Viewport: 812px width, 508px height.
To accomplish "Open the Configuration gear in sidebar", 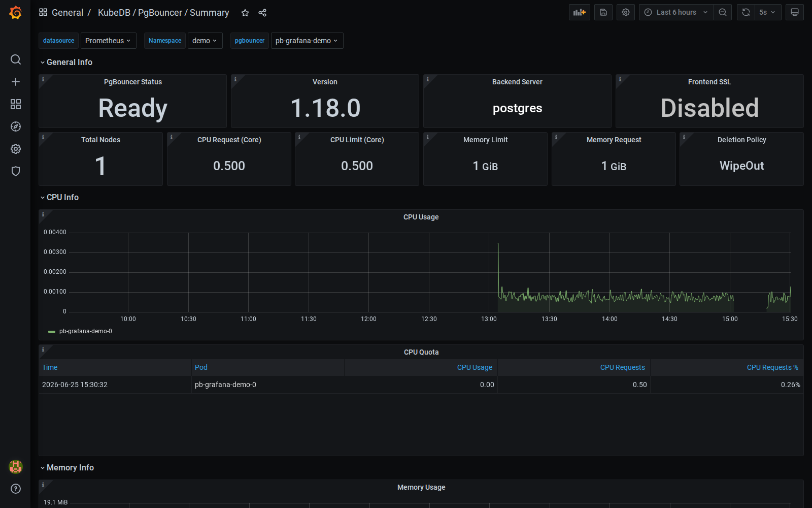I will click(x=16, y=149).
